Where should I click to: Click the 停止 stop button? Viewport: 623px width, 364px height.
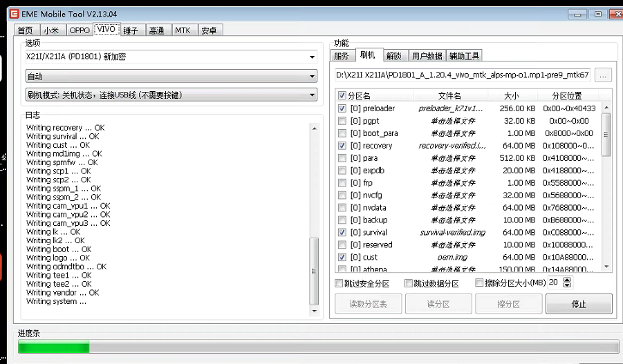pyautogui.click(x=578, y=304)
